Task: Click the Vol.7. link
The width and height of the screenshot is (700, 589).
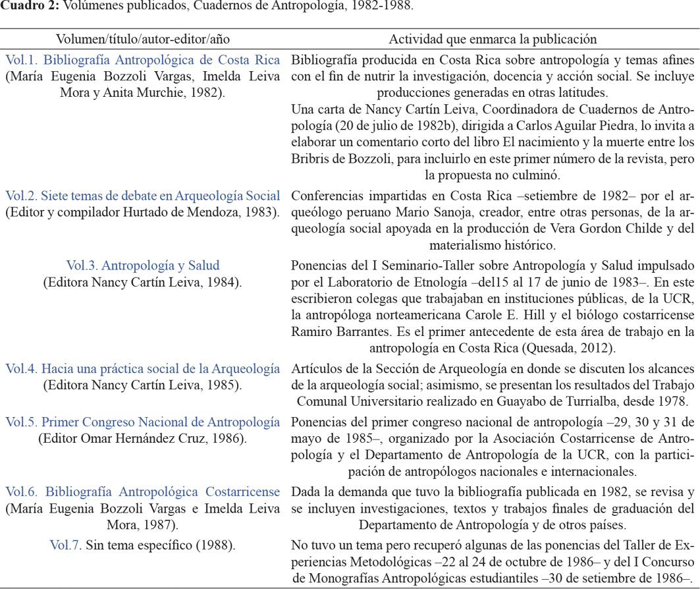Action: click(x=66, y=546)
